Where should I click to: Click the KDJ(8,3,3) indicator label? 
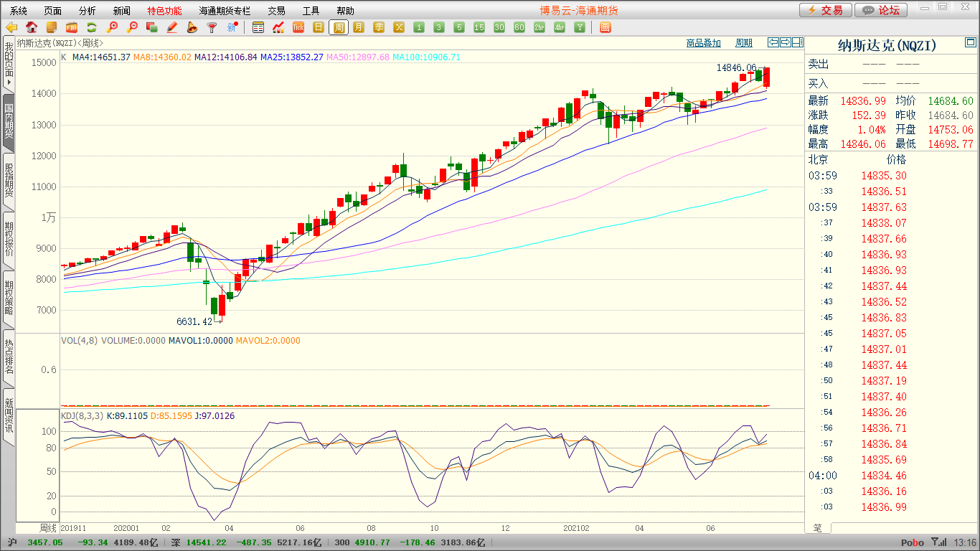point(82,415)
